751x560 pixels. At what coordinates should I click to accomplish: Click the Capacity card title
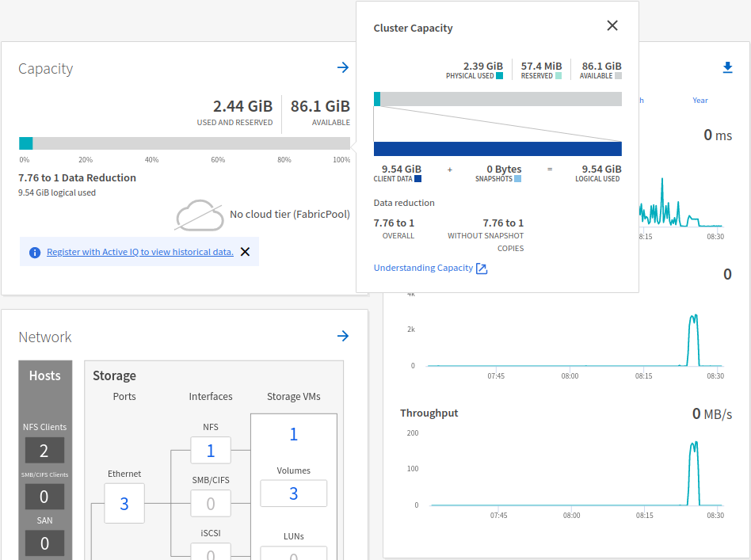(45, 69)
